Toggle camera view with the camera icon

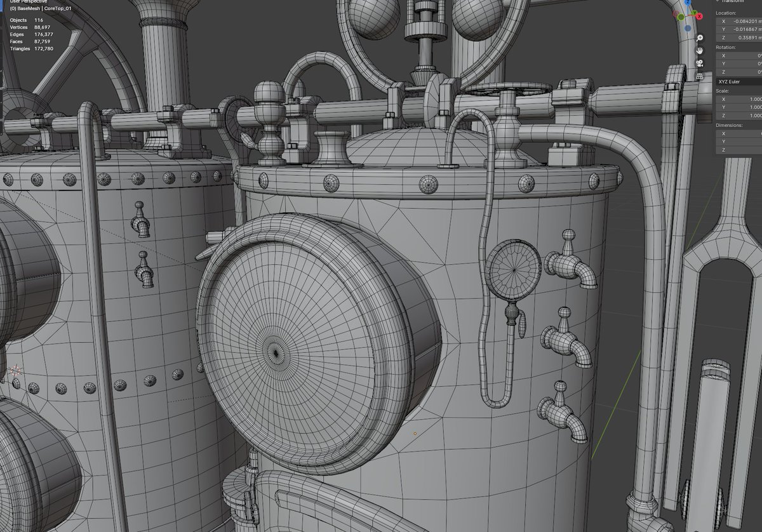click(x=699, y=63)
